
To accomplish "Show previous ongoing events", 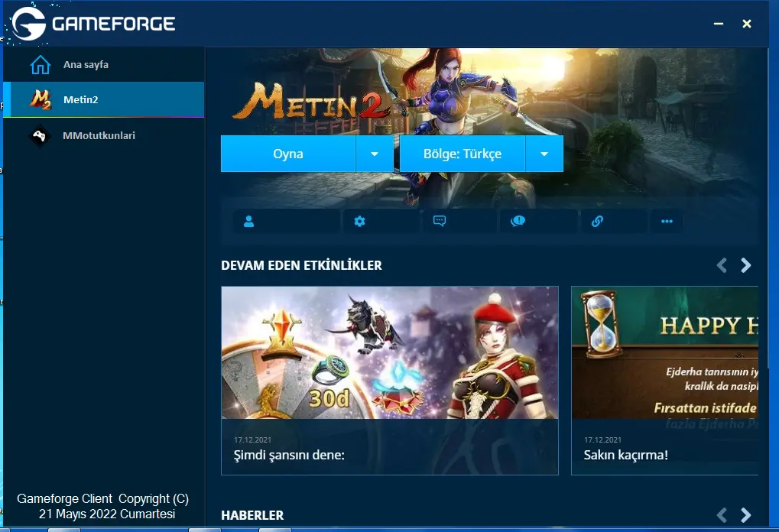I will [x=722, y=265].
